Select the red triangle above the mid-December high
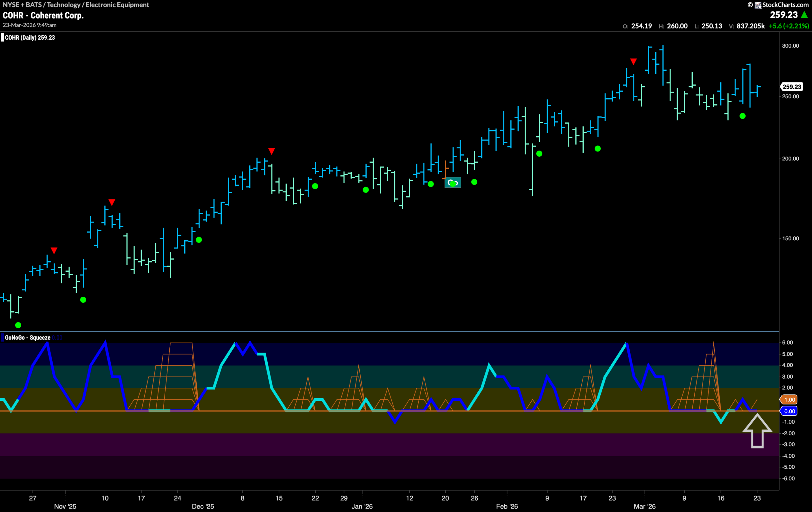The image size is (812, 512). [272, 151]
